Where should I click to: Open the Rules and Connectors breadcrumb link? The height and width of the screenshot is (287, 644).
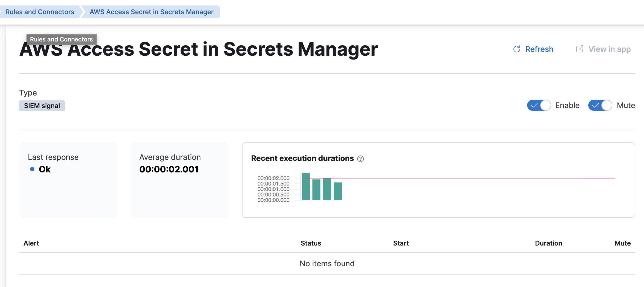[x=40, y=12]
